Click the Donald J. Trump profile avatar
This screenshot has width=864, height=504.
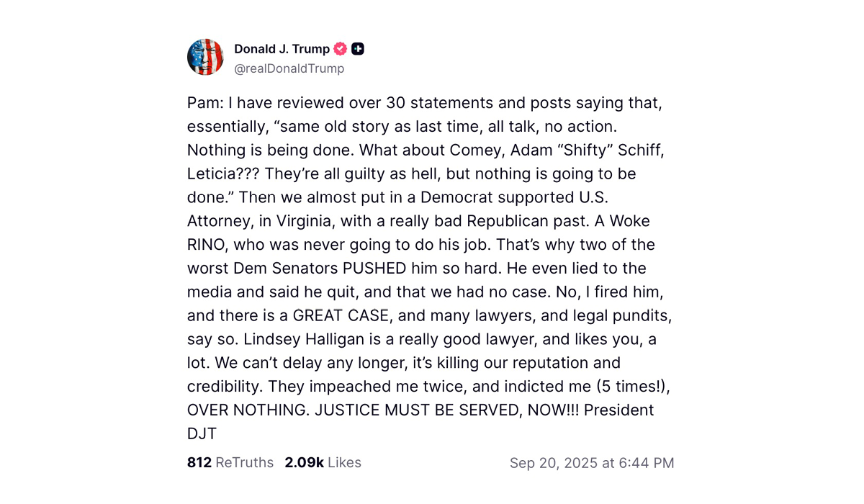[x=205, y=58]
